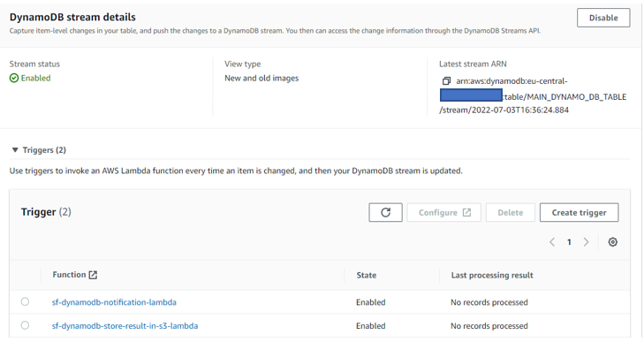
Task: Click green Enabled stream status check icon
Action: tap(14, 78)
